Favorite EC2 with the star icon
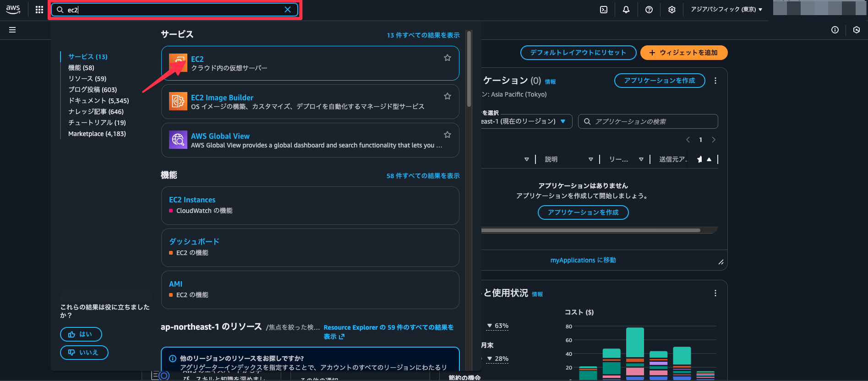 click(x=448, y=58)
